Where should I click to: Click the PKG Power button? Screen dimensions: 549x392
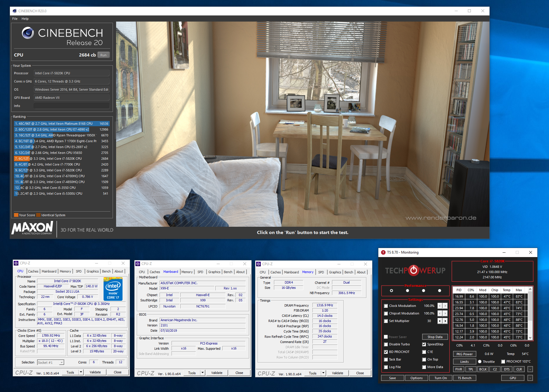464,354
